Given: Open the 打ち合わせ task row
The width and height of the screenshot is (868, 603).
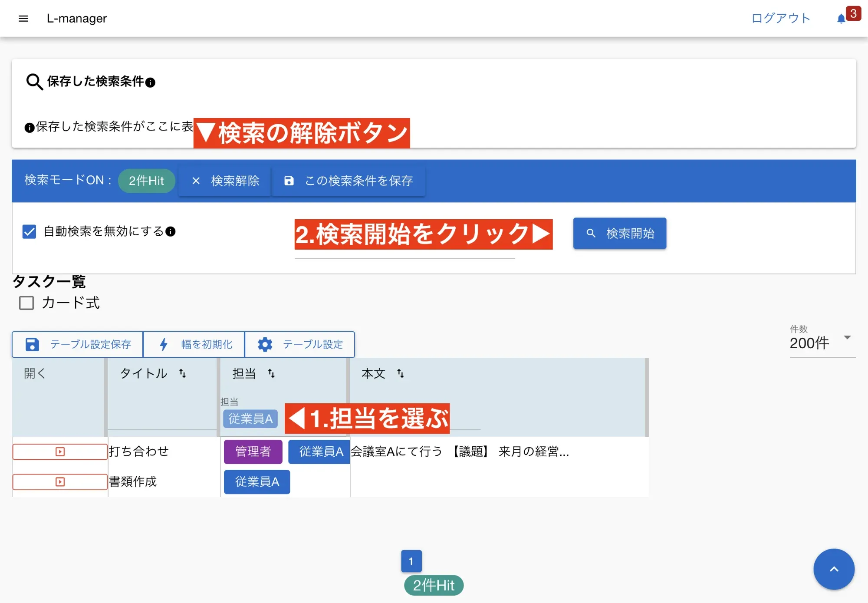Looking at the screenshot, I should click(60, 452).
